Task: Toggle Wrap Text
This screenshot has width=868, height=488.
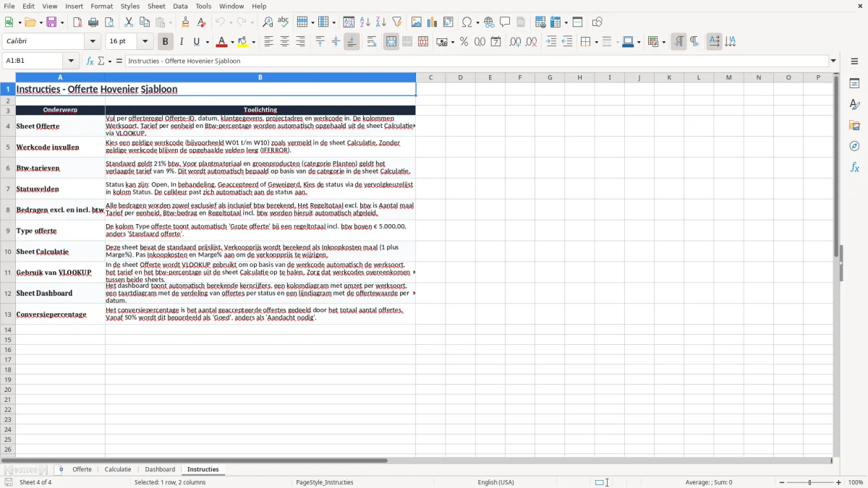Action: [372, 42]
